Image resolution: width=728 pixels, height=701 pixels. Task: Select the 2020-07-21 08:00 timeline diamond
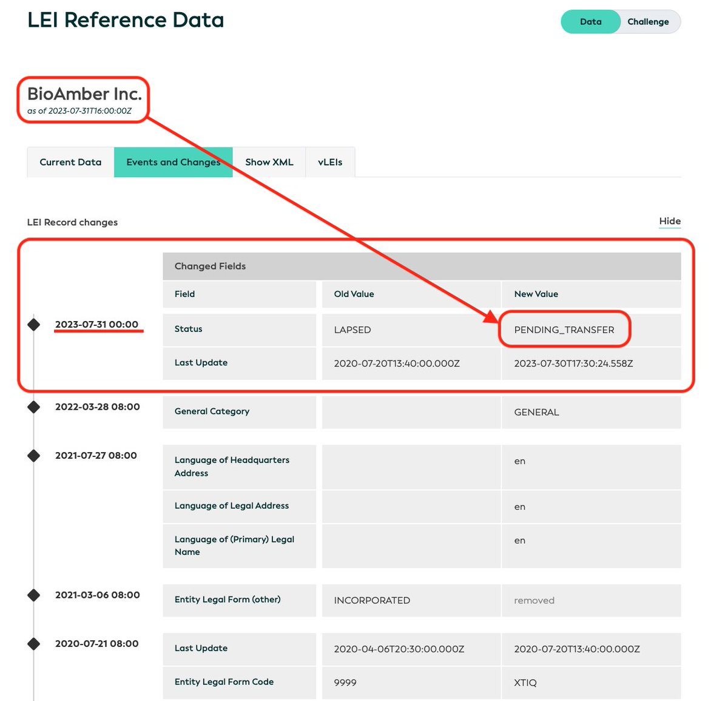click(x=34, y=643)
